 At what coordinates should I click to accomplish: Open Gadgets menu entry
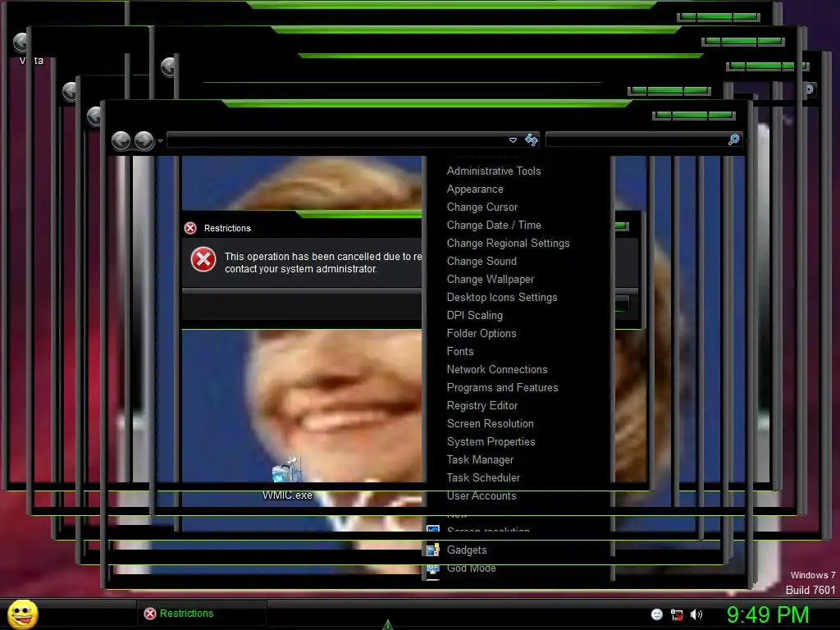tap(467, 550)
